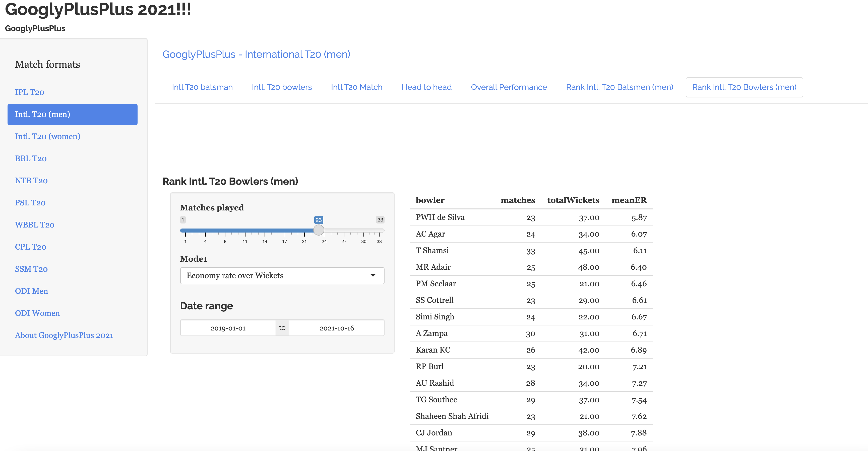868x451 pixels.
Task: Open IPL T20 in the sidebar
Action: [x=30, y=92]
